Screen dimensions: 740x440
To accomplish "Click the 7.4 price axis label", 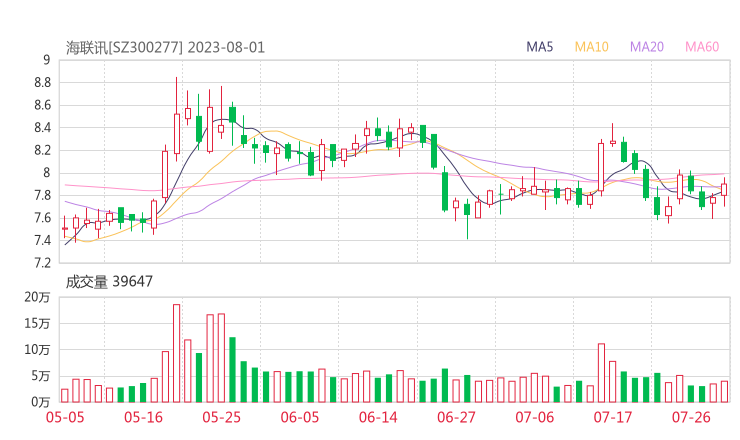I will [42, 241].
